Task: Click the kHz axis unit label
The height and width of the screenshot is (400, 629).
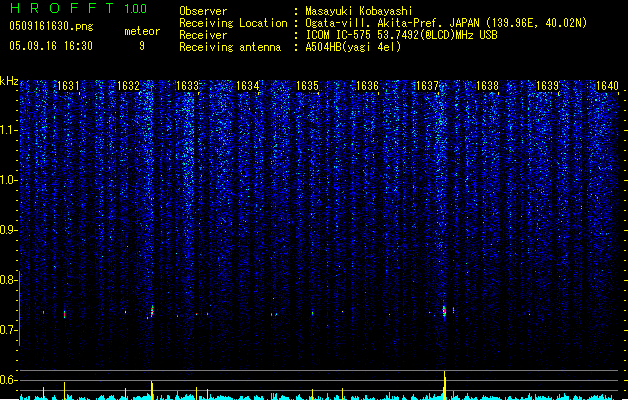Action: (x=9, y=81)
